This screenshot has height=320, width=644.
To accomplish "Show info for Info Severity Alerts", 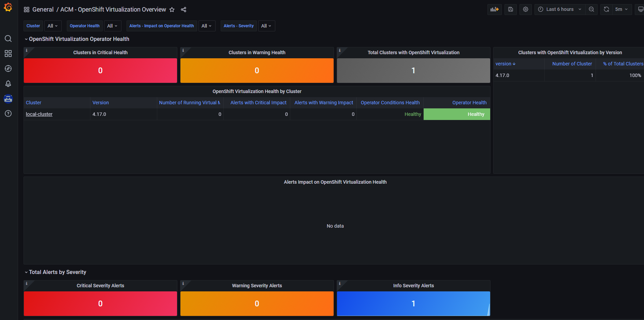I will click(x=340, y=284).
